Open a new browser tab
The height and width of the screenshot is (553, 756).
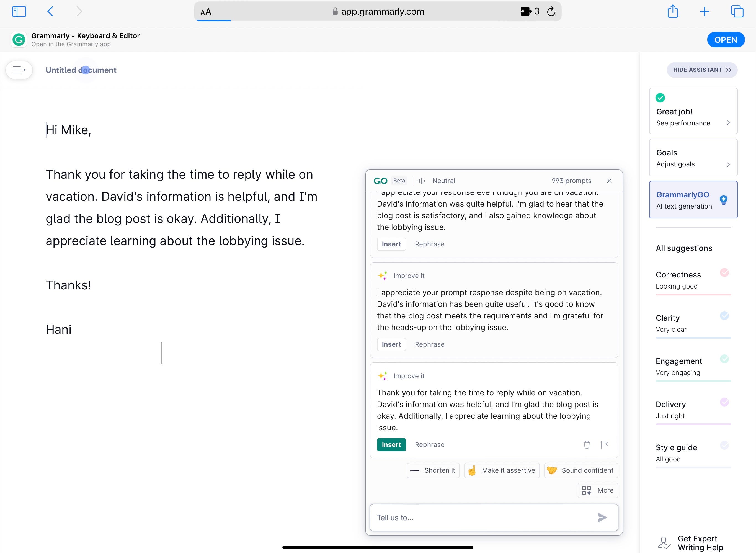704,11
